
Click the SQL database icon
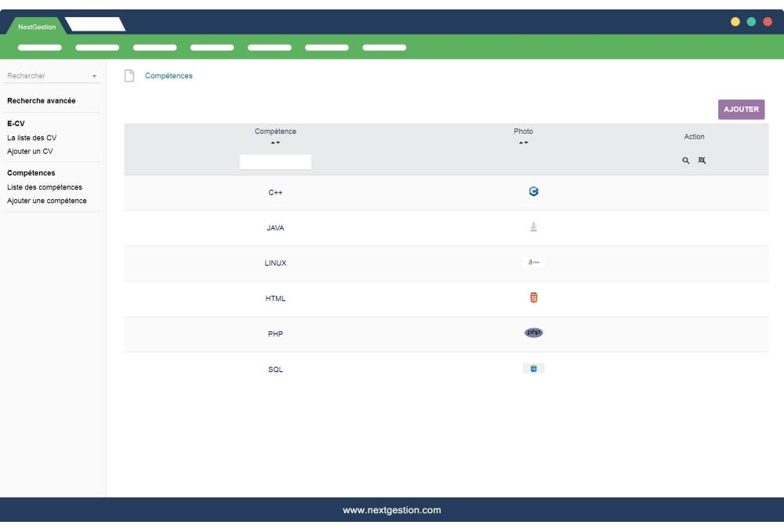(x=532, y=368)
